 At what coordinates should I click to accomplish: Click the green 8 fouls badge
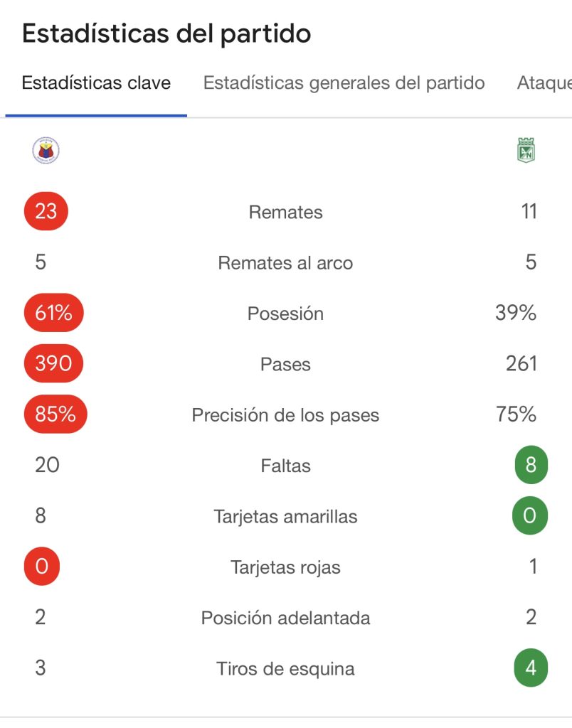(x=530, y=466)
